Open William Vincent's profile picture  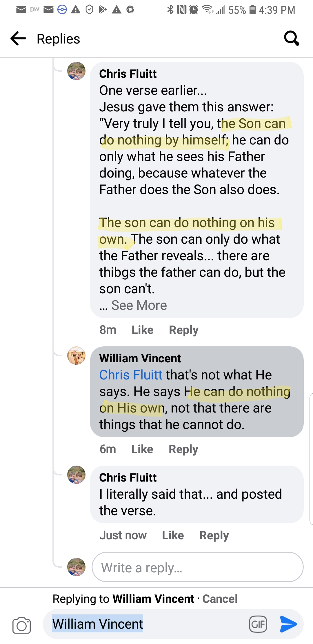click(x=76, y=356)
